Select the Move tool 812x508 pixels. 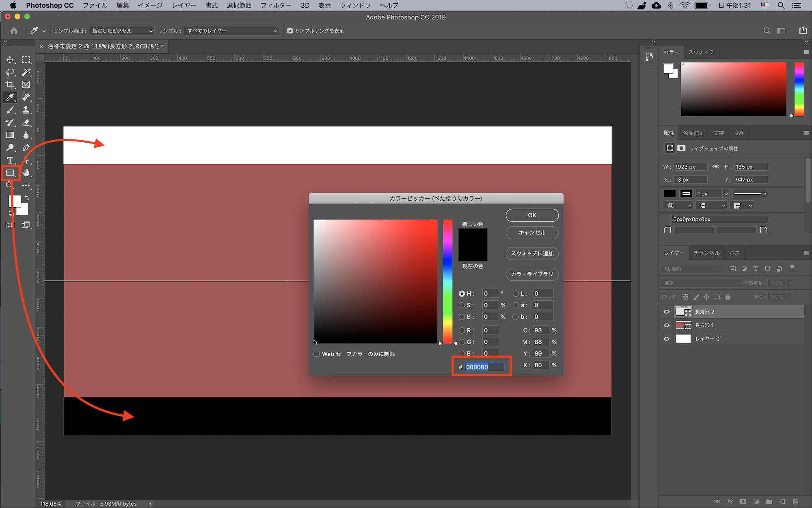10,60
